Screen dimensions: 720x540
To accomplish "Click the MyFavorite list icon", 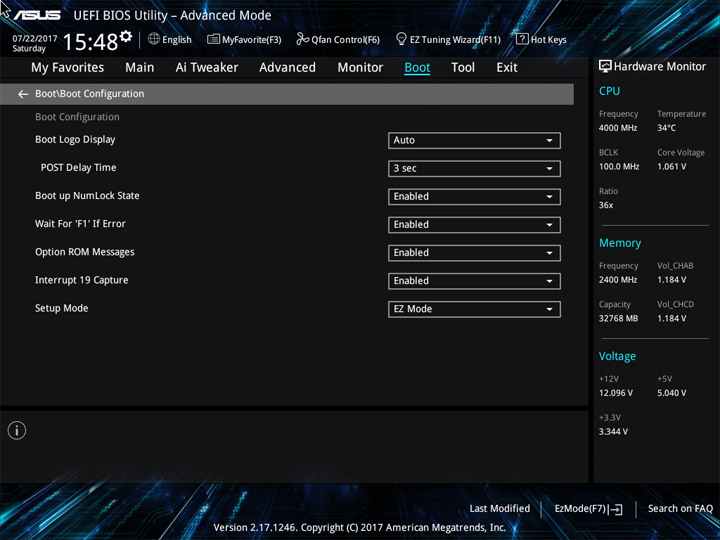I will 214,39.
